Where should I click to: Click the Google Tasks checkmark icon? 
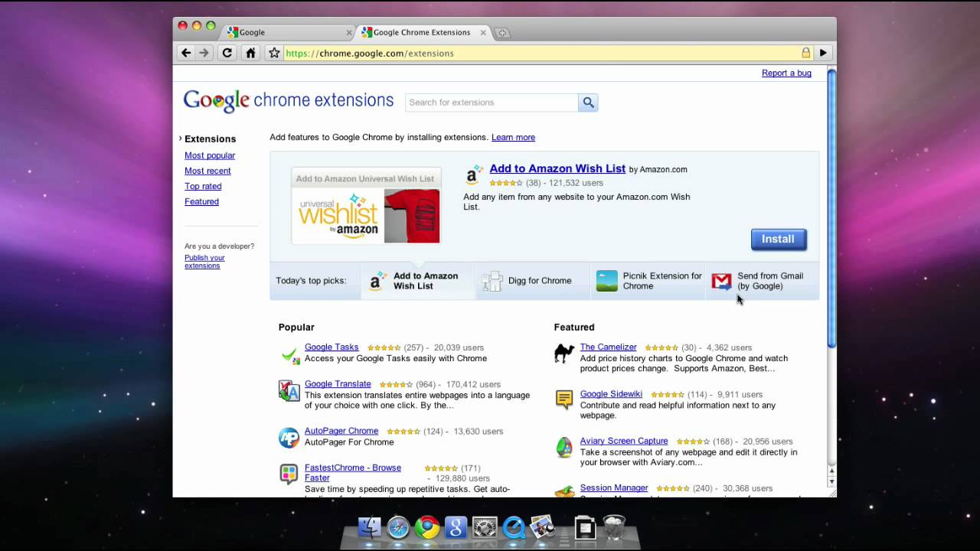tap(289, 354)
